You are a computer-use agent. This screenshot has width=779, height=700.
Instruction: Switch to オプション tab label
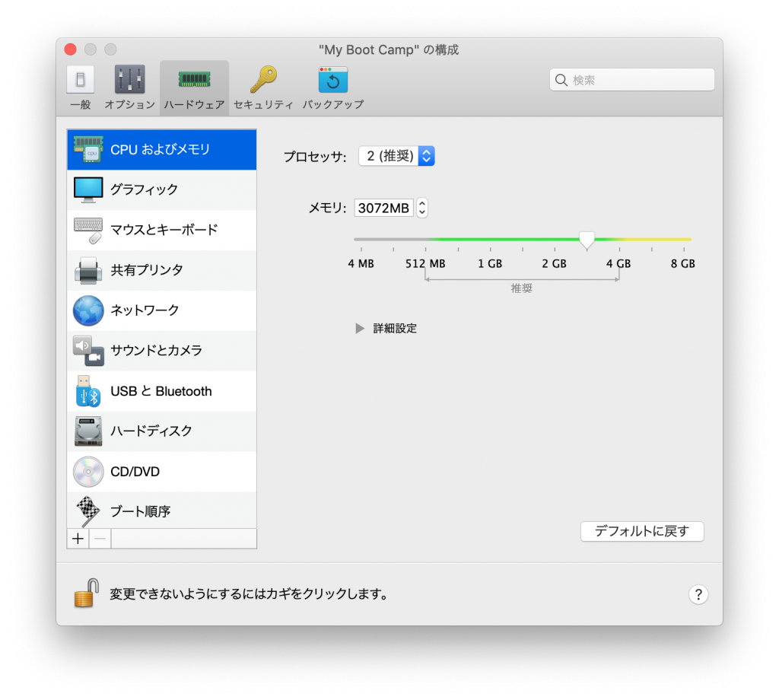pos(129,105)
